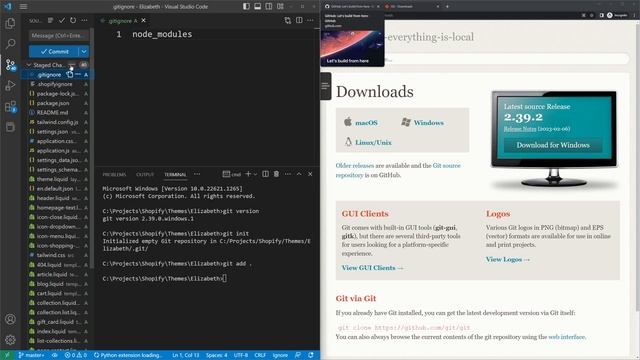Launch a new terminal with plus icon
Image resolution: width=640 pixels, height=360 pixels.
248,174
